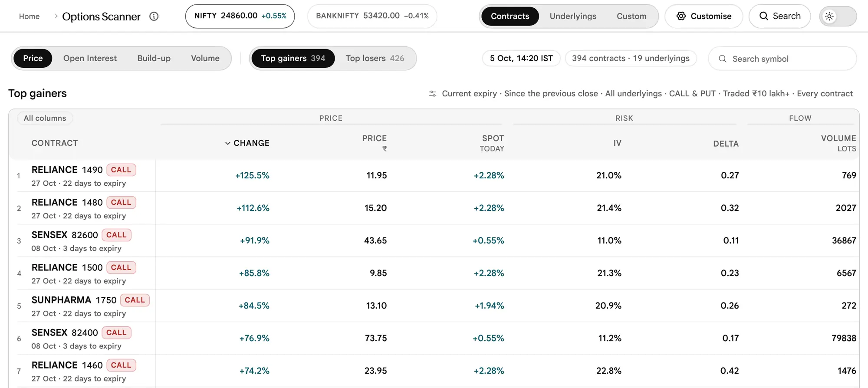This screenshot has width=868, height=388.
Task: Click the BANKNIFTY 53420.00 index chip
Action: (372, 16)
